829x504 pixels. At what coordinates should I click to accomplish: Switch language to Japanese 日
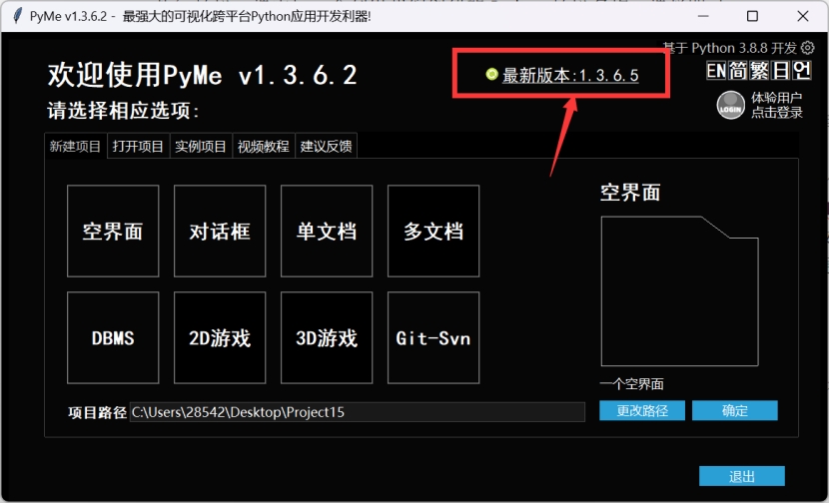(x=780, y=70)
